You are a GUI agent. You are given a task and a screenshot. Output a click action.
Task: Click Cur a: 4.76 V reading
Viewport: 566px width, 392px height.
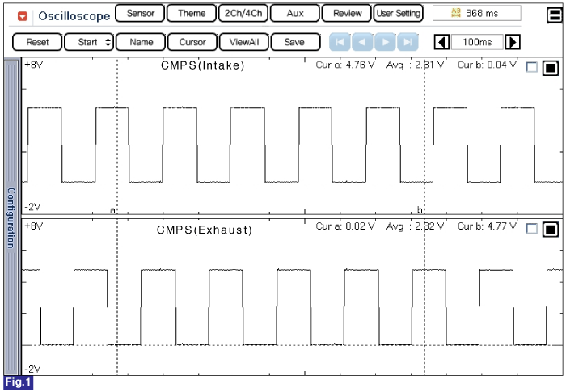[345, 65]
